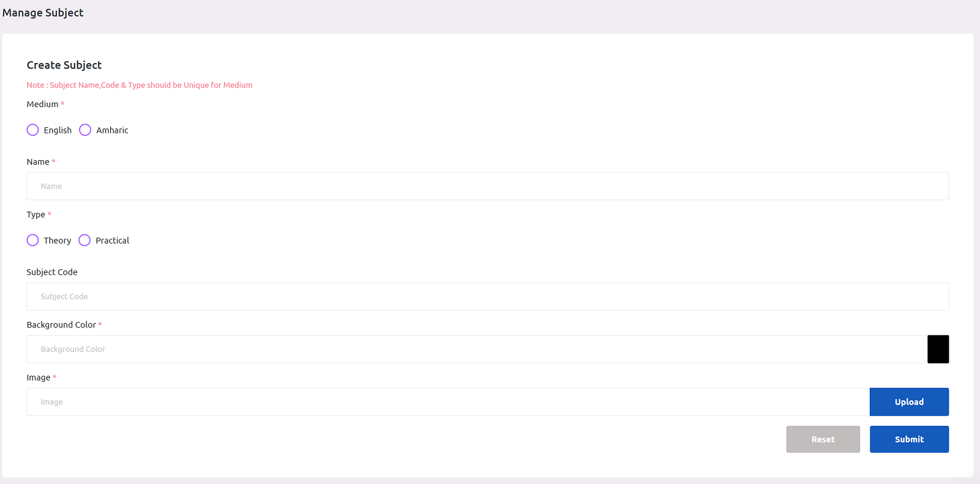
Task: Choose Practical as the subject type
Action: click(84, 240)
